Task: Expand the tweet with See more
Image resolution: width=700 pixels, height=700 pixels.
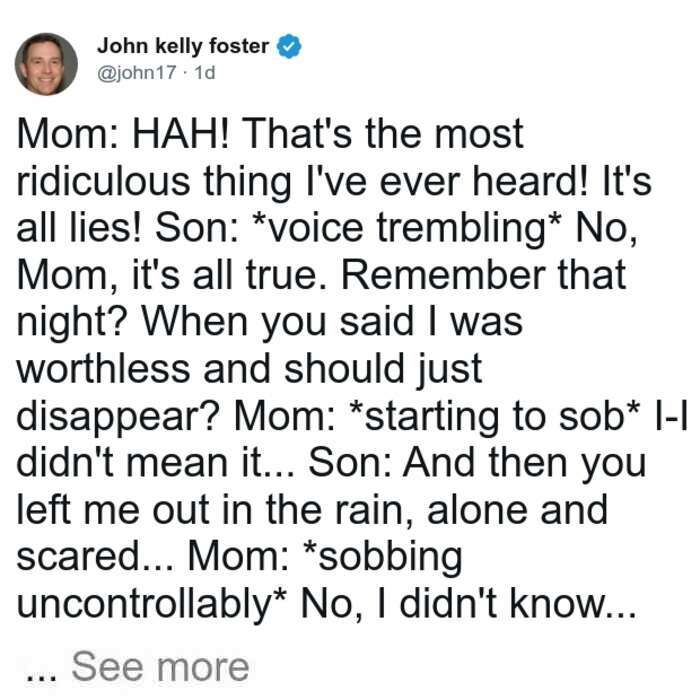Action: [160, 667]
